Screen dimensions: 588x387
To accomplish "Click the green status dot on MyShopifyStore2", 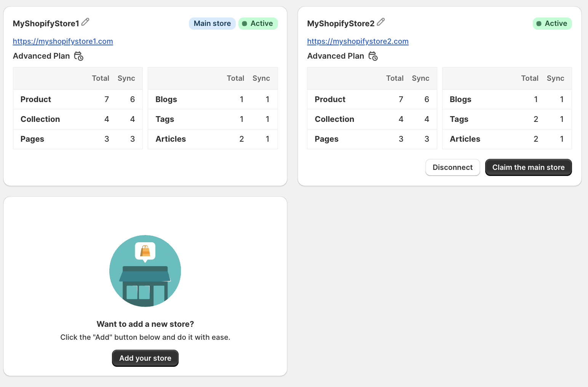I will pos(539,23).
